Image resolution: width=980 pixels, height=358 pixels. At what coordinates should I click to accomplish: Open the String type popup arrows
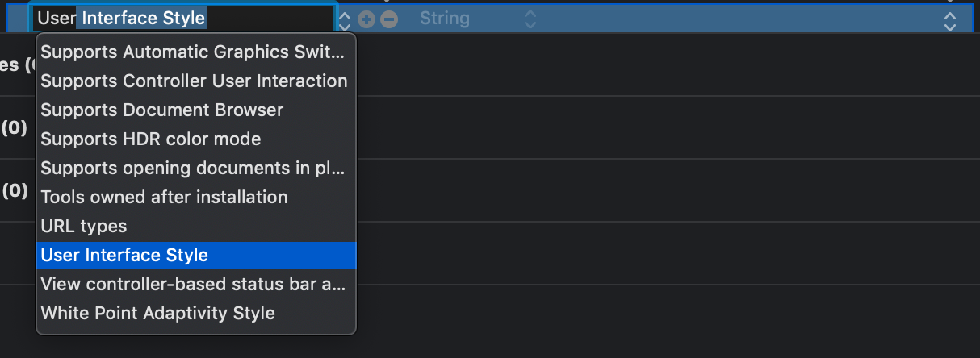click(530, 19)
